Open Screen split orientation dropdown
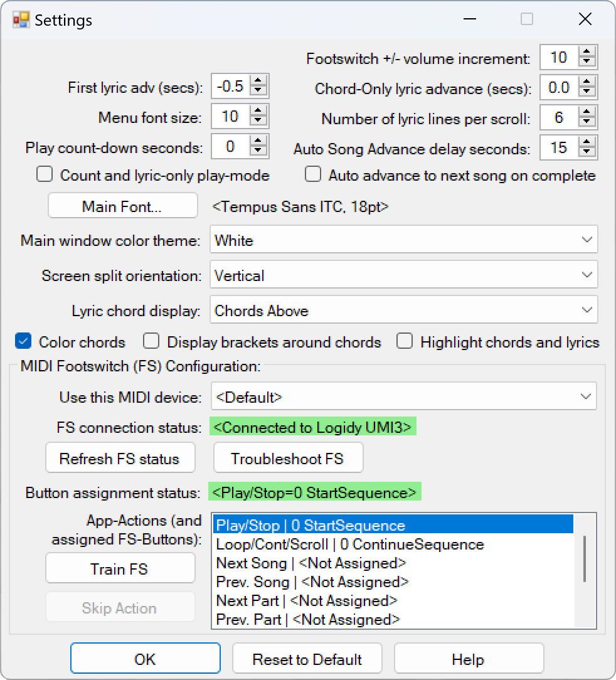 pyautogui.click(x=404, y=275)
